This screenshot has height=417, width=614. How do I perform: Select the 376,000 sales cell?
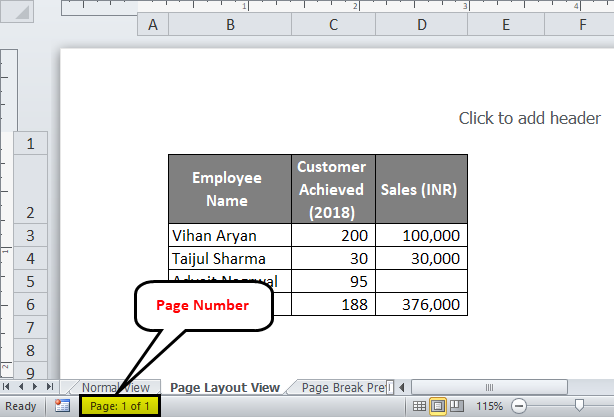[x=421, y=304]
